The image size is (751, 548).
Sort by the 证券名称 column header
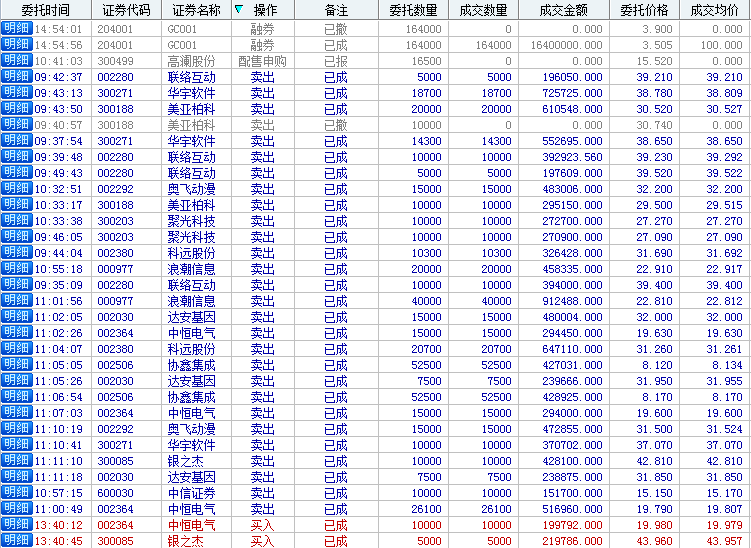pos(196,10)
